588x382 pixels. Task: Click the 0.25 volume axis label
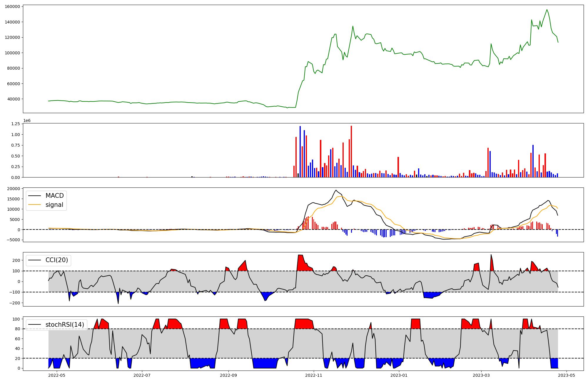coord(16,167)
